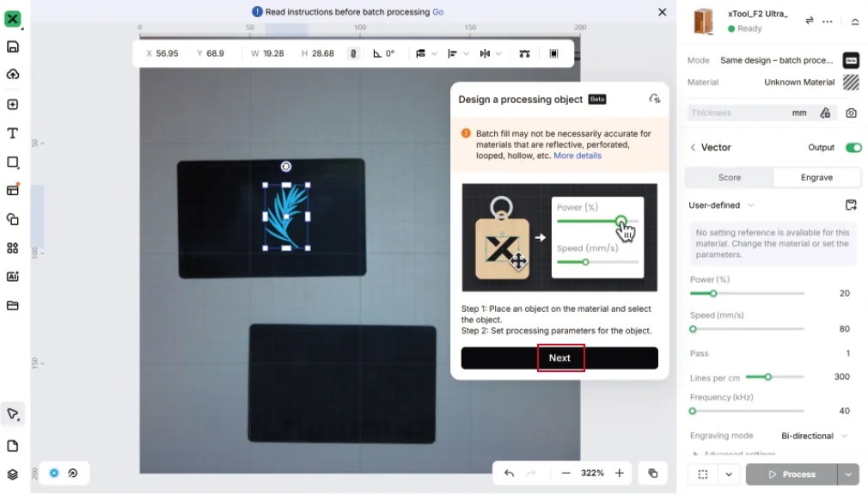The width and height of the screenshot is (868, 495).
Task: Open the alignment options dropdown
Action: (458, 53)
